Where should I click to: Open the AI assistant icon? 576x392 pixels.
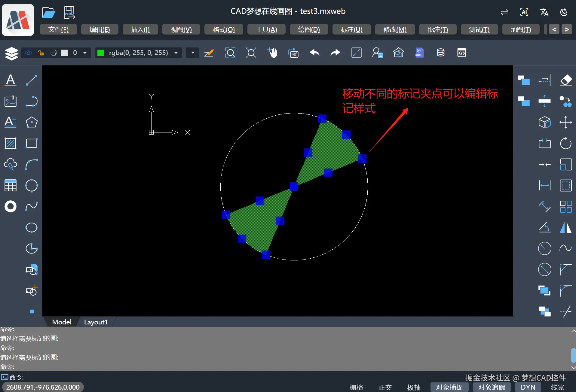click(524, 12)
